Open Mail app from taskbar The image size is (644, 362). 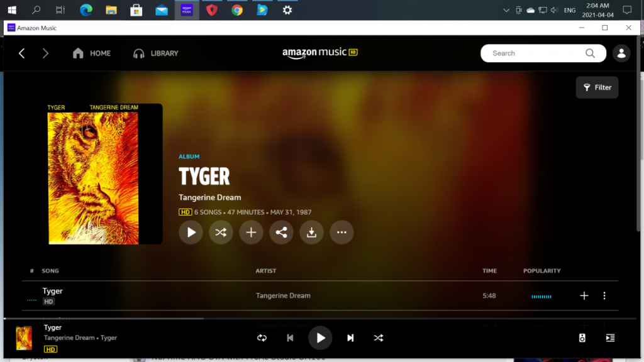162,10
